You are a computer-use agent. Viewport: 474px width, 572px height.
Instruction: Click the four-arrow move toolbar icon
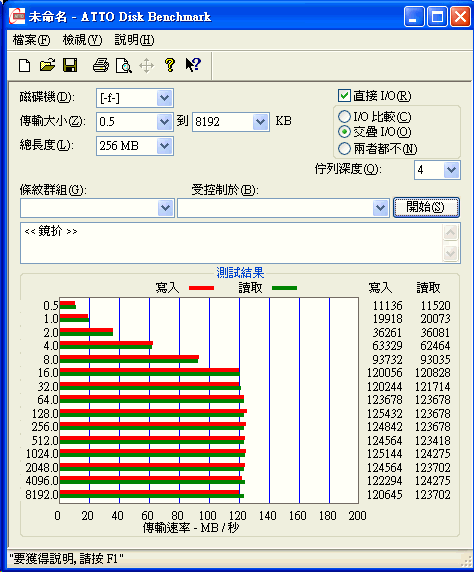pyautogui.click(x=147, y=66)
